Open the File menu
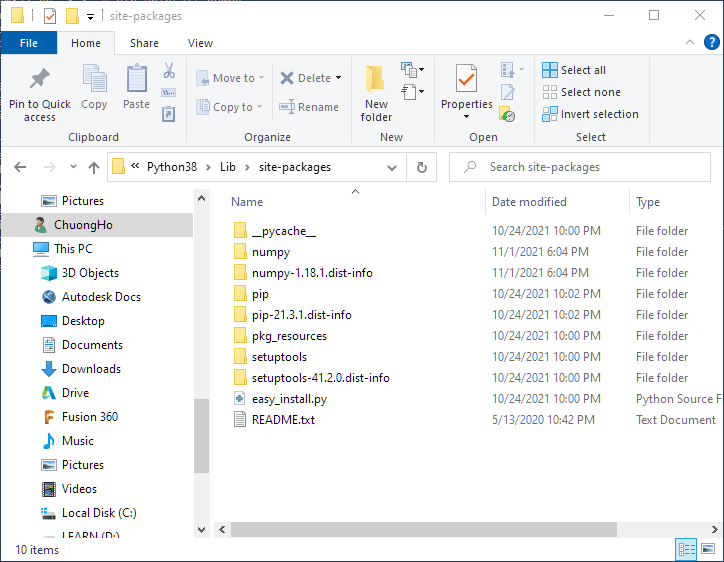 pyautogui.click(x=28, y=43)
